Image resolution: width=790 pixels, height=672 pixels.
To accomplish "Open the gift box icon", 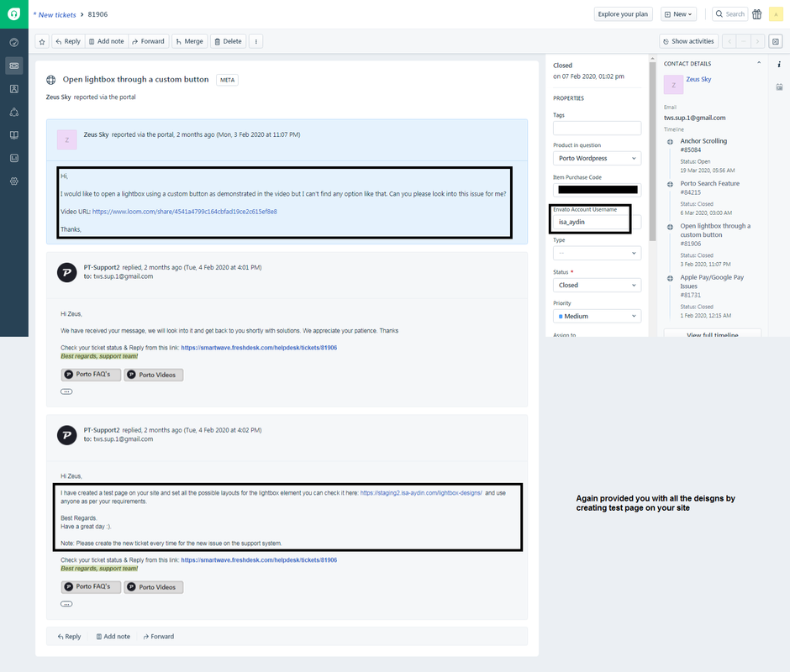I will click(756, 14).
